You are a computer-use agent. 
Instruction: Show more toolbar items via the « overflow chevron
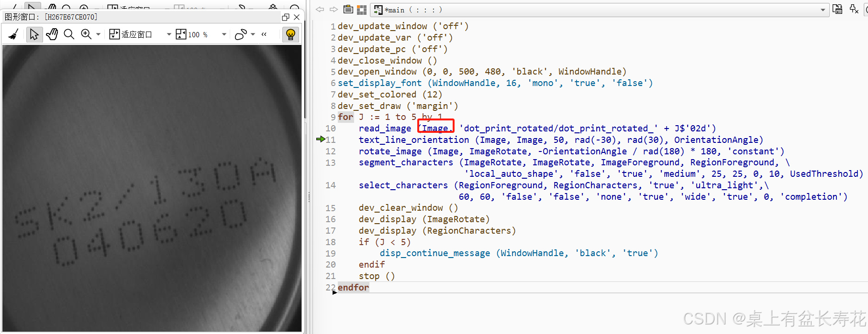click(x=264, y=34)
